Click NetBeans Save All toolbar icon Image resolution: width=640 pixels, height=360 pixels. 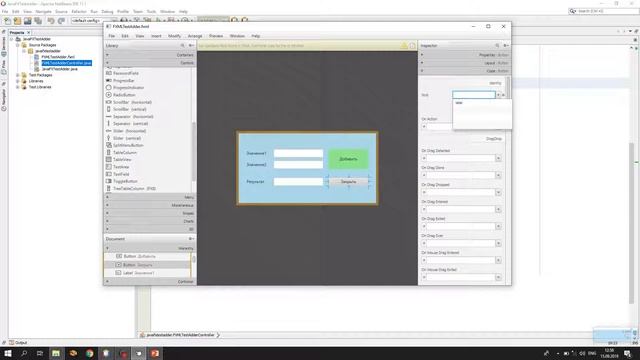click(38, 20)
